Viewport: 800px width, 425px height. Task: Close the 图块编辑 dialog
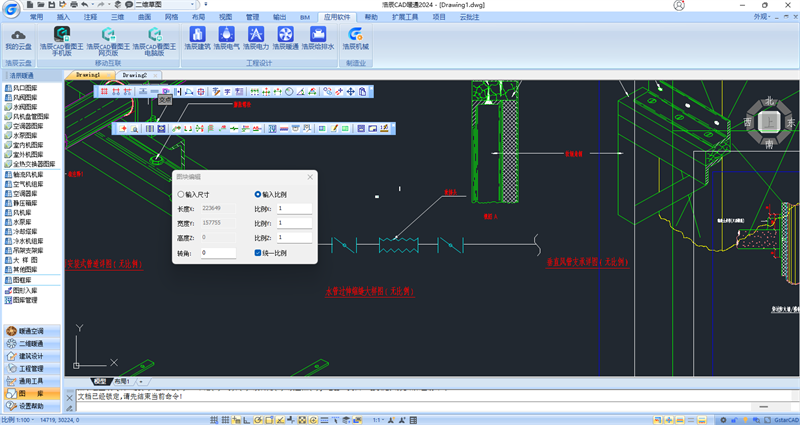click(x=310, y=176)
